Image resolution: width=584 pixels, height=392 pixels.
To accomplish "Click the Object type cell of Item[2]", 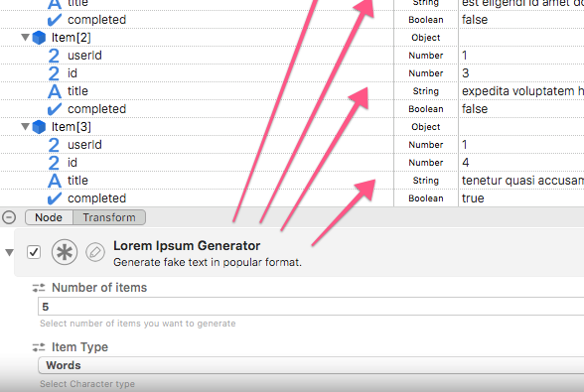I will click(426, 38).
